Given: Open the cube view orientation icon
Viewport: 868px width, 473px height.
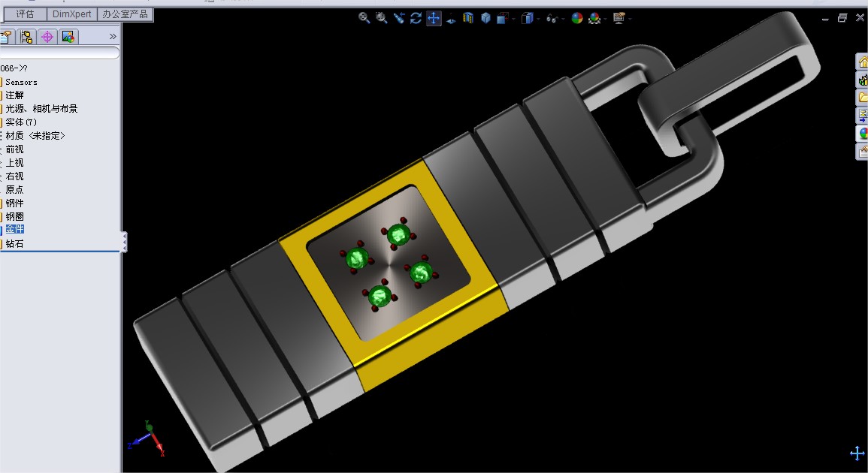Looking at the screenshot, I should [x=485, y=18].
